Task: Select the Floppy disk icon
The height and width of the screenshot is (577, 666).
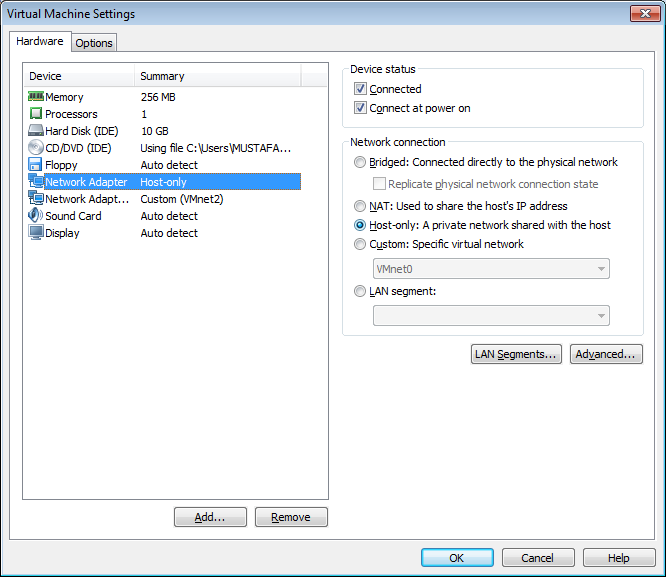Action: point(35,164)
